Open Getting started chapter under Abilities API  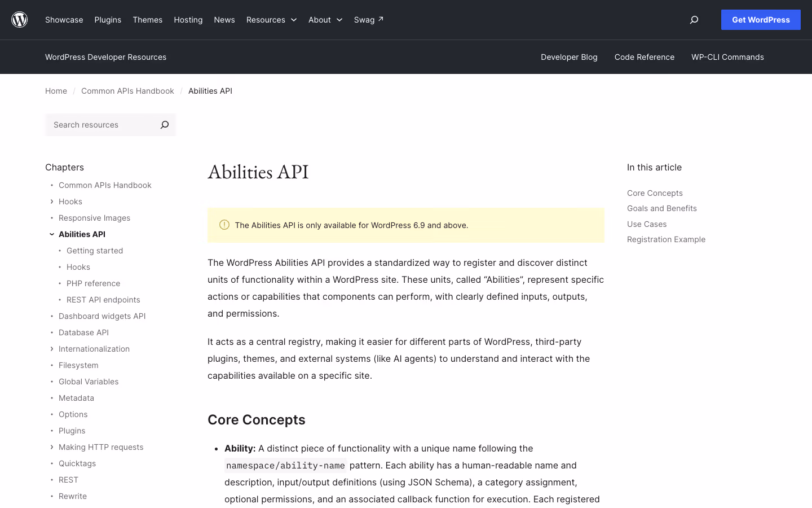95,251
